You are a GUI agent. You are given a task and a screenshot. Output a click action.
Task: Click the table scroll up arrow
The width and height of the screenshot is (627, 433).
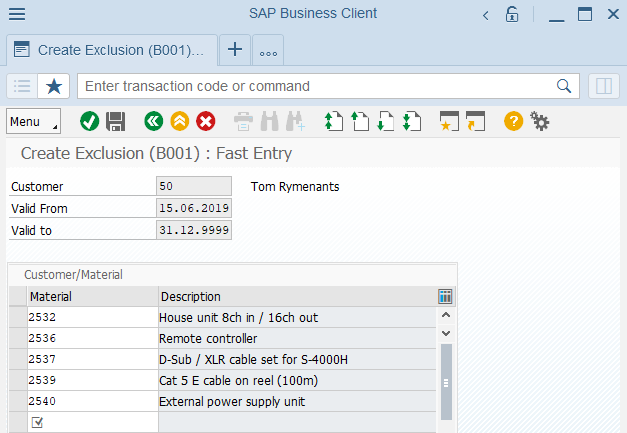pyautogui.click(x=446, y=315)
